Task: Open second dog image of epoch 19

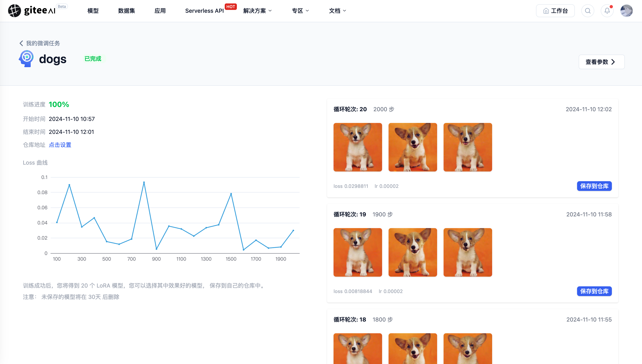Action: [413, 252]
